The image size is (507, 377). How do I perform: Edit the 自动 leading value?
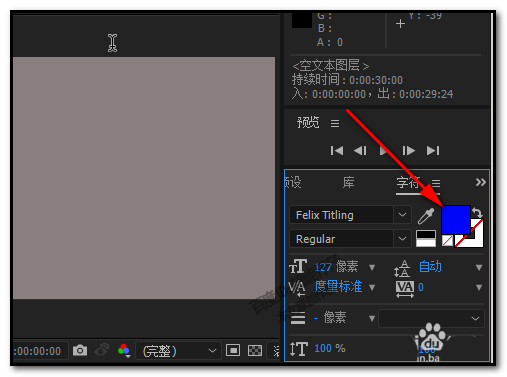pos(430,267)
